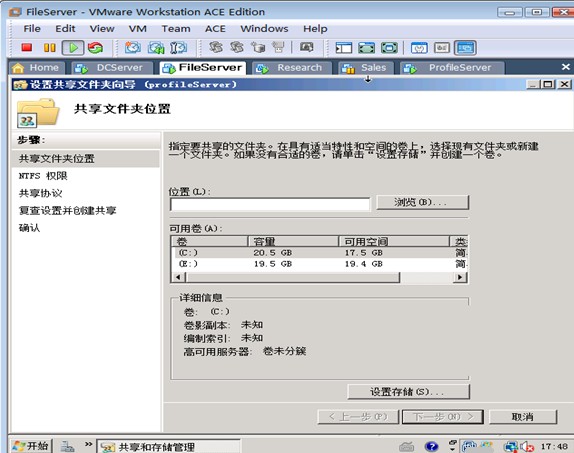Select the FileServer tab
574x453 pixels.
(203, 68)
